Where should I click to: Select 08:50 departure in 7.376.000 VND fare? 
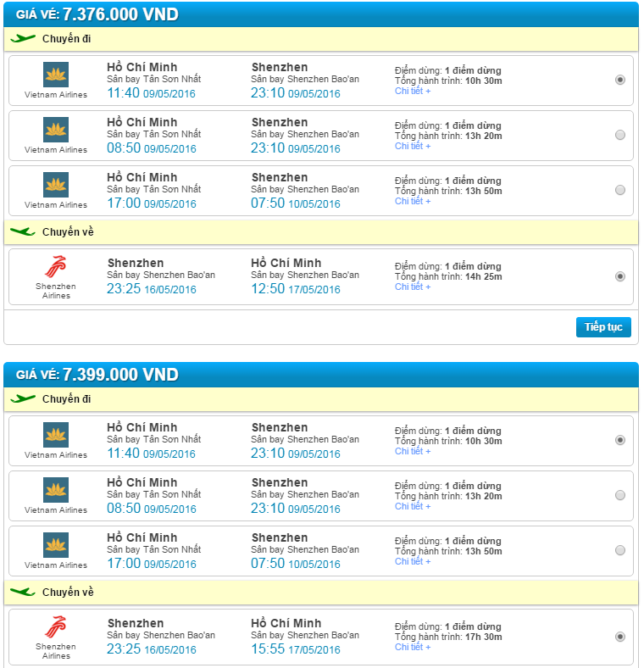pyautogui.click(x=620, y=135)
